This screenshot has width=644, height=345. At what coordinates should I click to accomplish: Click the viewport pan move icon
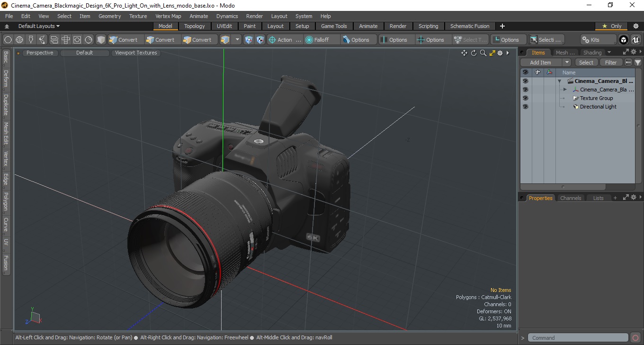point(465,53)
